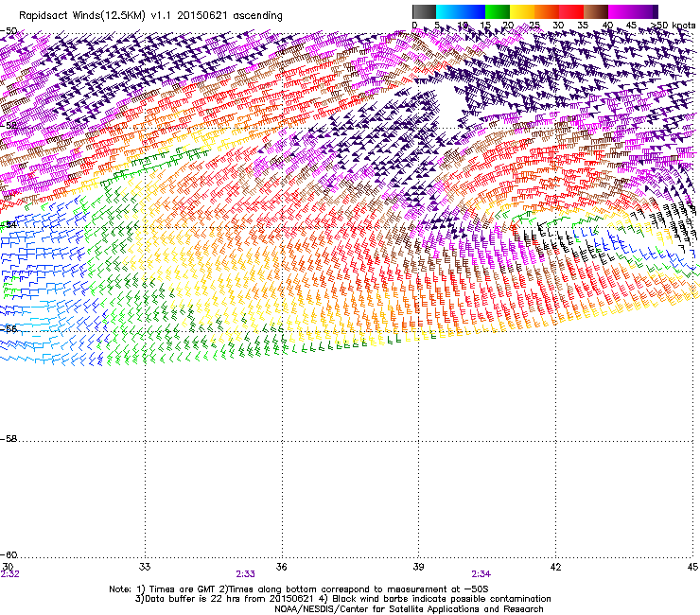The image size is (700, 615).
Task: Click the '42' longitude axis label
Action: [555, 567]
